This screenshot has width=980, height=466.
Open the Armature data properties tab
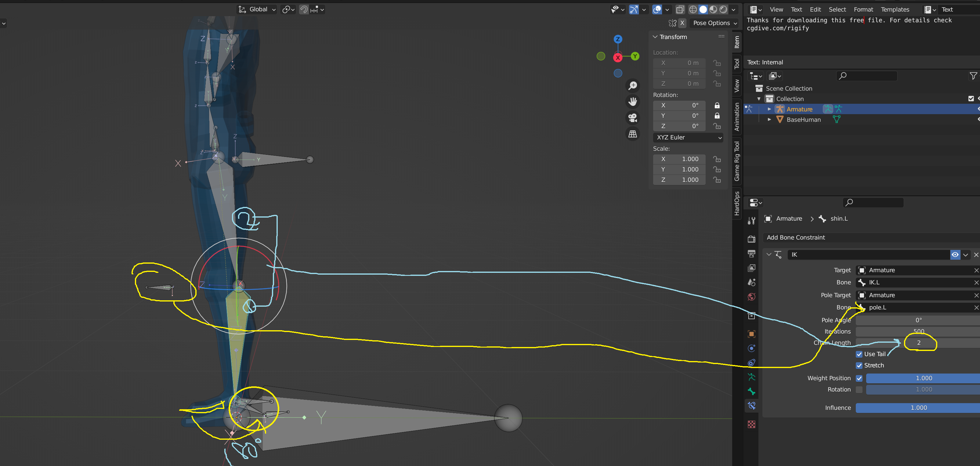pyautogui.click(x=751, y=377)
